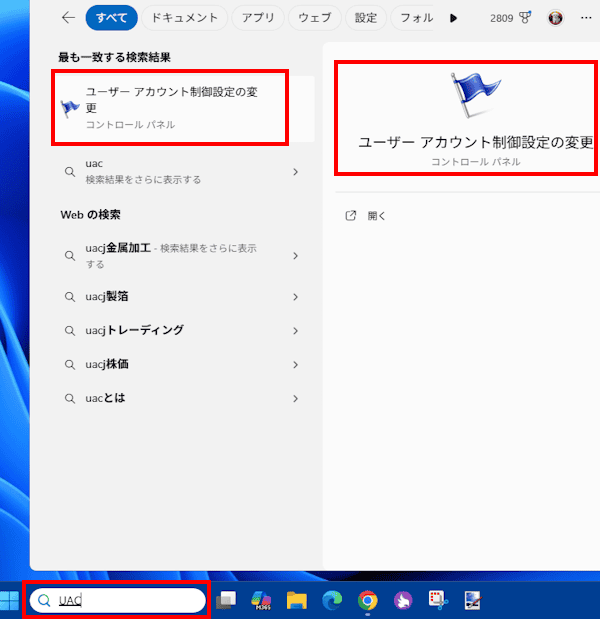The image size is (600, 619).
Task: Open File Explorer from the taskbar
Action: 296,600
